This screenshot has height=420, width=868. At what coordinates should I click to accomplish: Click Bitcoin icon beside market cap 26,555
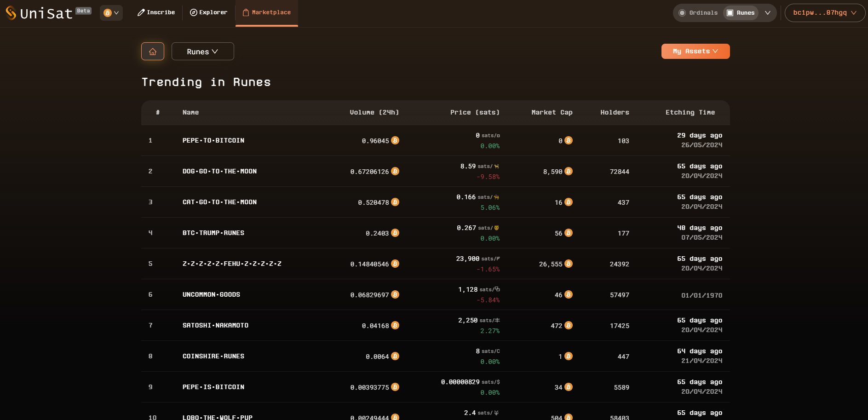coord(569,264)
